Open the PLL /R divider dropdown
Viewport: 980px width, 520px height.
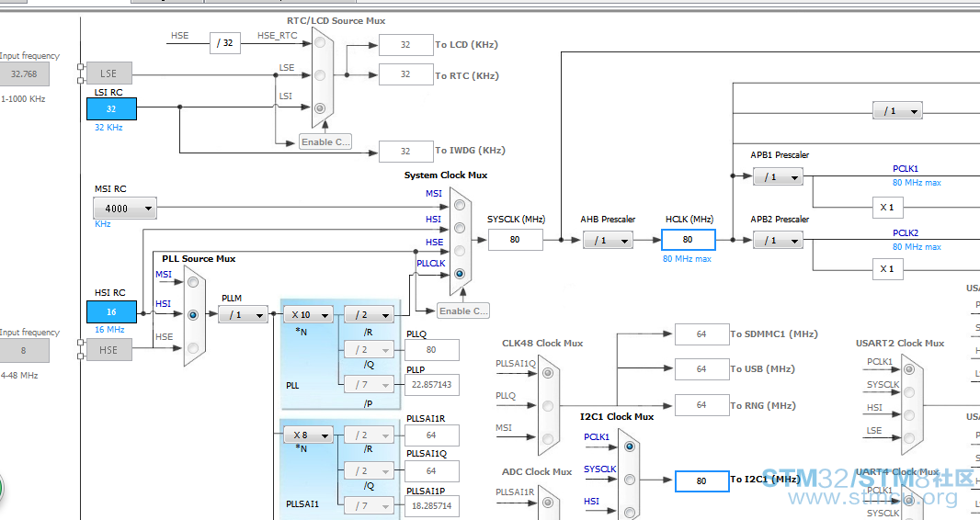pos(369,314)
